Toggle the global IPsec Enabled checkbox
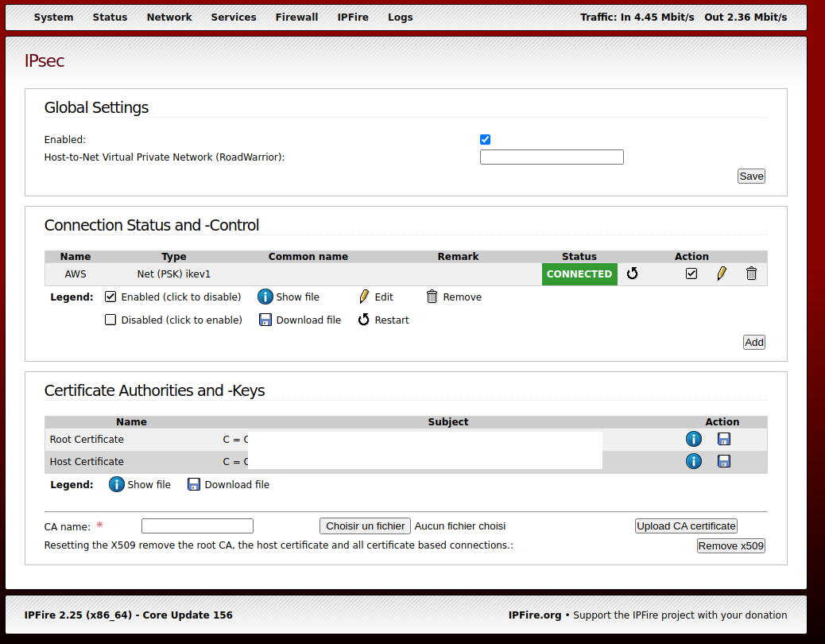Viewport: 825px width, 644px height. click(x=485, y=139)
